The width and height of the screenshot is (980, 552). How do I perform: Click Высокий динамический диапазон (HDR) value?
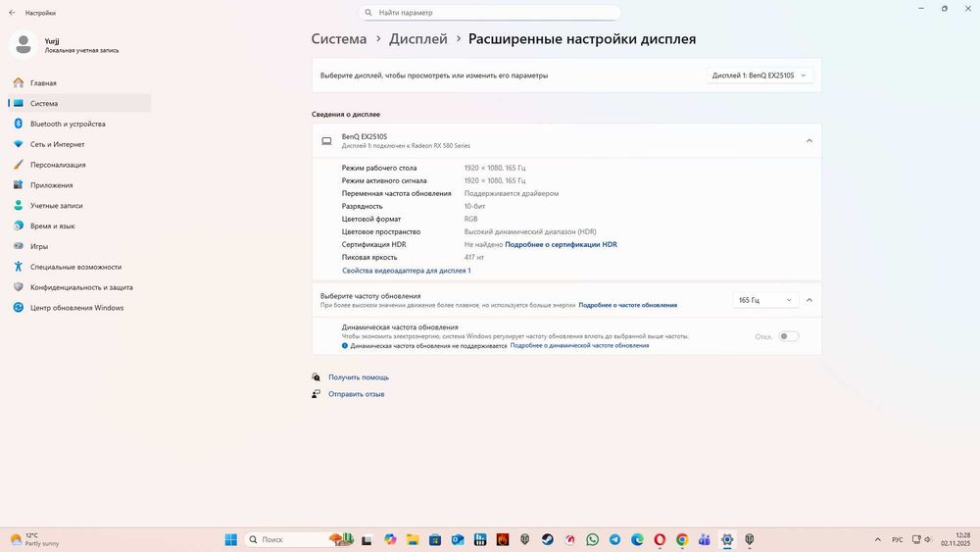(530, 232)
